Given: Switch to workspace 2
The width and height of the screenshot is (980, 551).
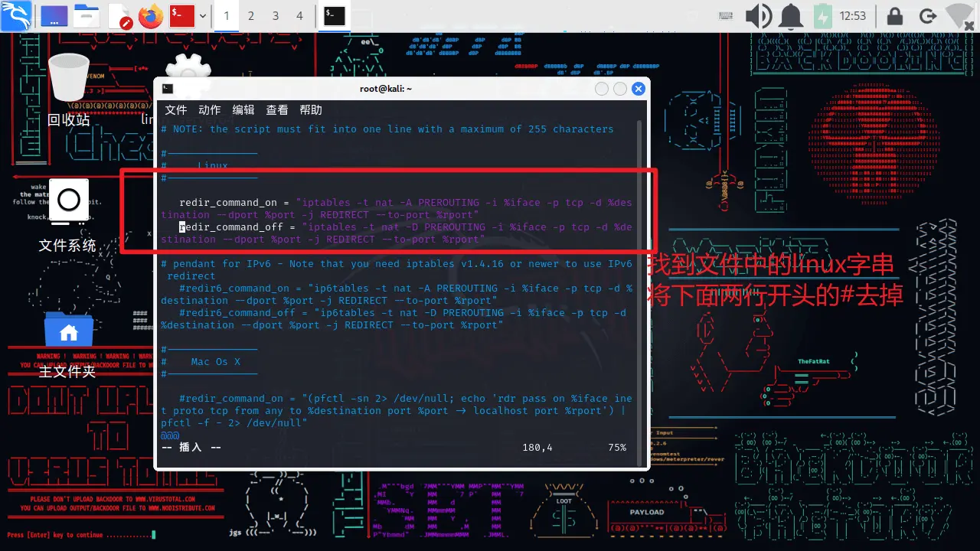Looking at the screenshot, I should 250,16.
